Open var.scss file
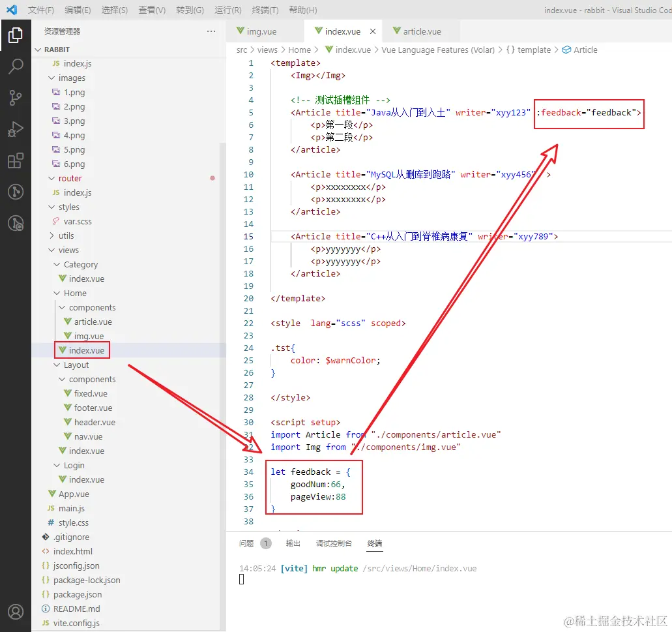This screenshot has height=632, width=672. click(77, 221)
